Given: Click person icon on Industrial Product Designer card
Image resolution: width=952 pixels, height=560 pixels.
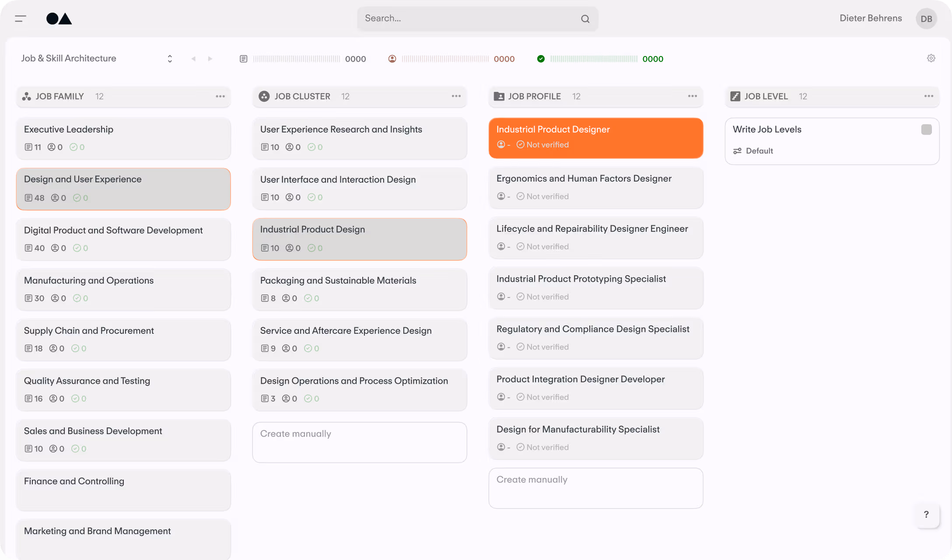Looking at the screenshot, I should [501, 144].
